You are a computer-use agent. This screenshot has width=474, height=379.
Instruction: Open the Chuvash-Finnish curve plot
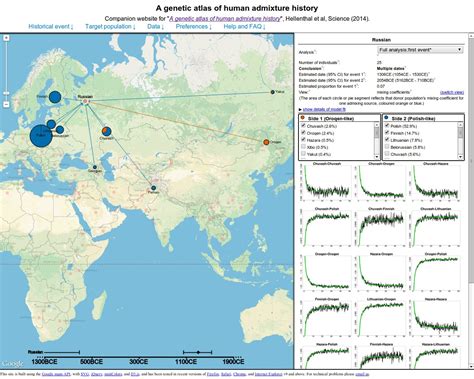381,228
